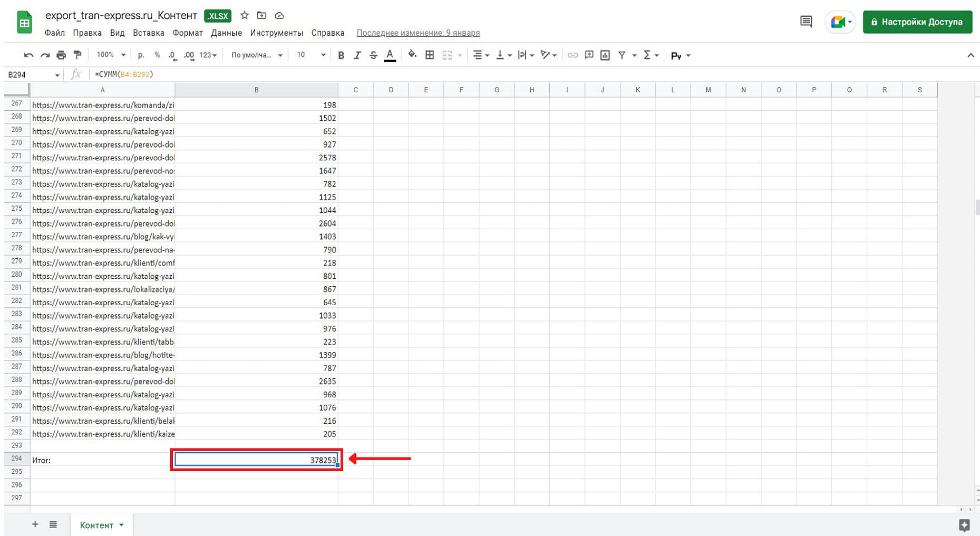Open the comment history
980x536 pixels.
click(806, 22)
